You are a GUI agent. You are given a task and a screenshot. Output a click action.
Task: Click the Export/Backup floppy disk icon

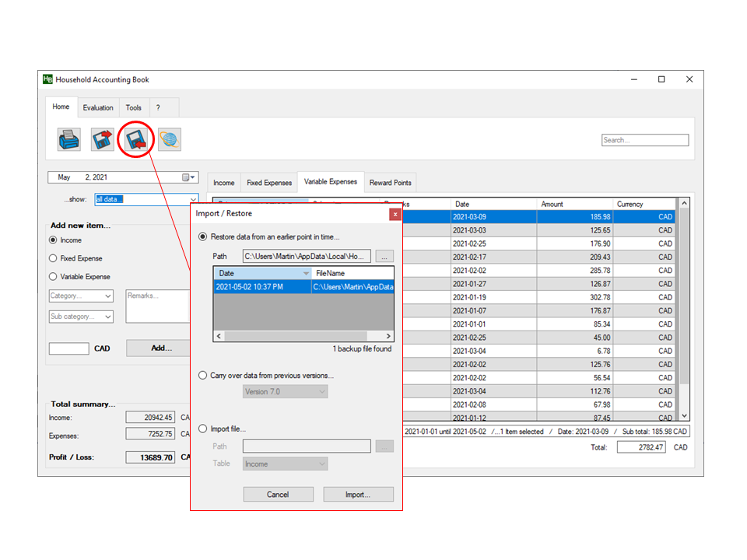pyautogui.click(x=103, y=139)
